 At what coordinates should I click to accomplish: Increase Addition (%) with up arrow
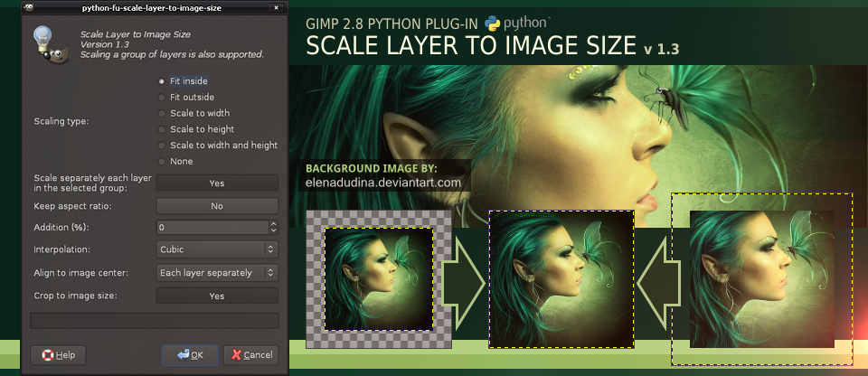pyautogui.click(x=273, y=224)
